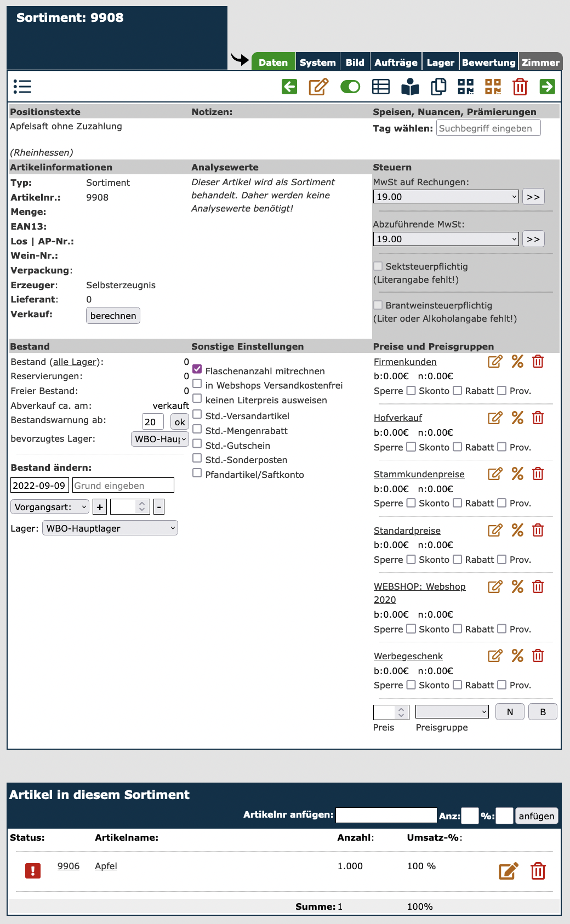
Task: Open the Bewertung tab
Action: (488, 62)
